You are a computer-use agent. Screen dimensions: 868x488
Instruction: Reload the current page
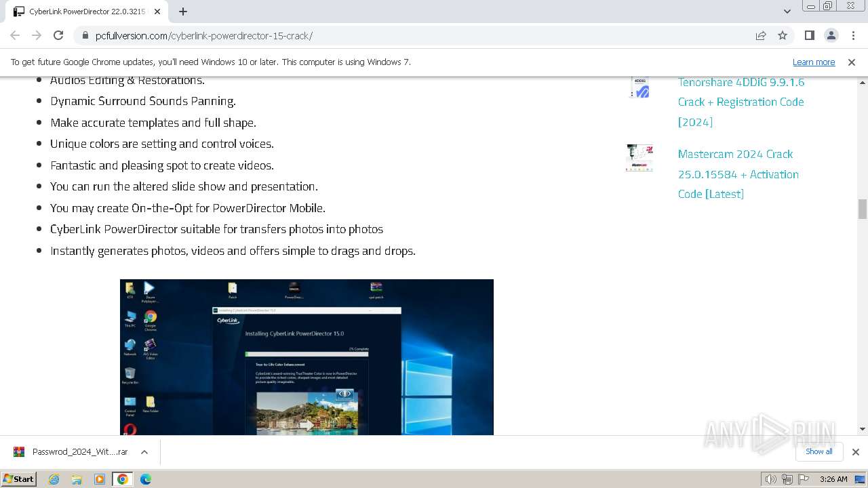[x=58, y=35]
